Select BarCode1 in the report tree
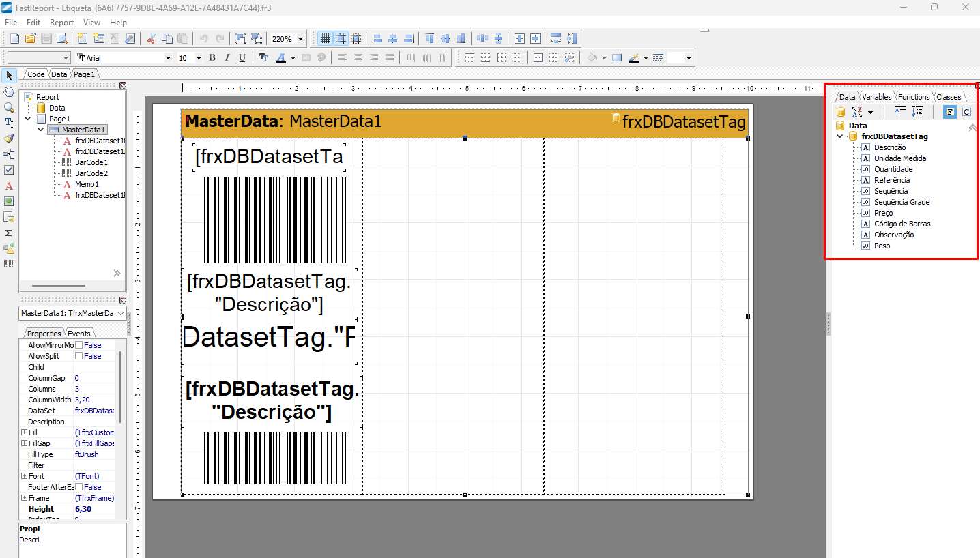 [x=91, y=162]
